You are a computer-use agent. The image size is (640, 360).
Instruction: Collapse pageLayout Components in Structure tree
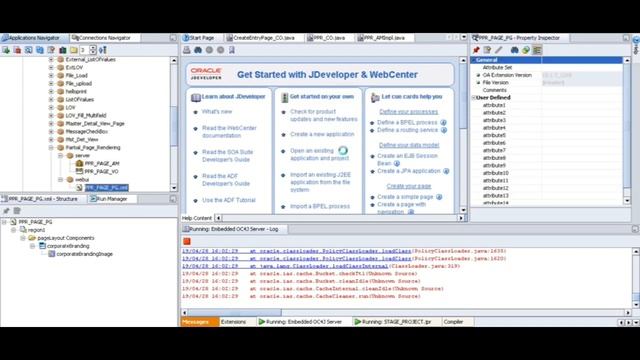point(23,238)
